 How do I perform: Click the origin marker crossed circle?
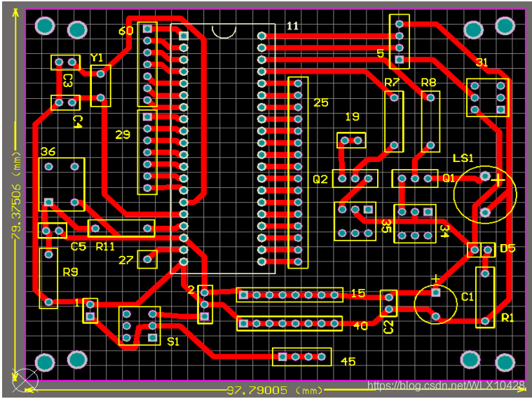[25, 380]
